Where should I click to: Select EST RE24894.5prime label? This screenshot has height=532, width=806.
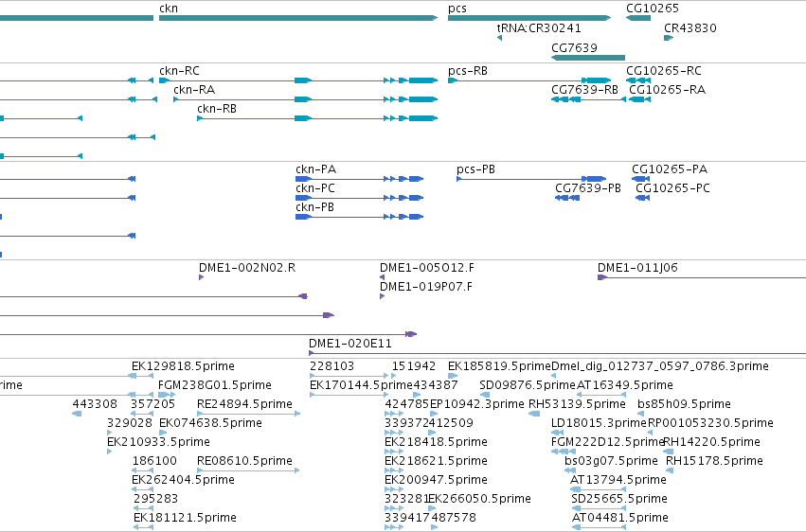tap(244, 404)
